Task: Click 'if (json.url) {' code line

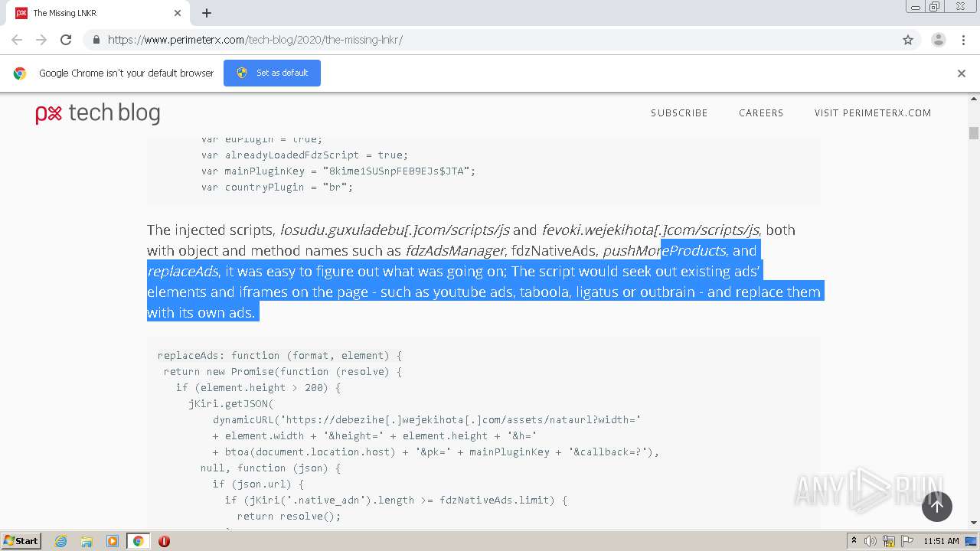Action: [258, 484]
